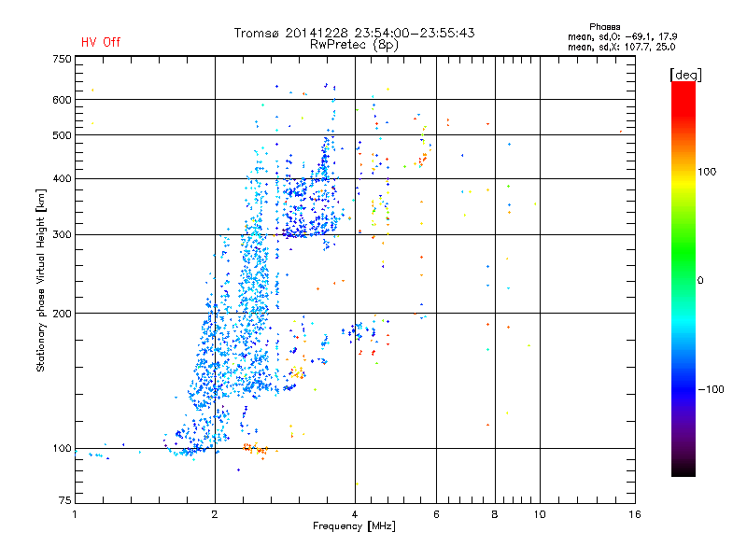Click the x-axis tick label '4'

(355, 514)
